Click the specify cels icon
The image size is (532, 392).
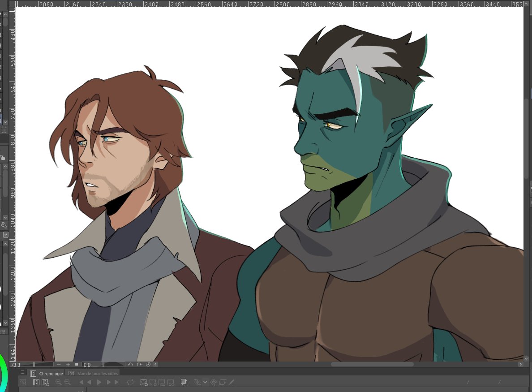[162, 383]
